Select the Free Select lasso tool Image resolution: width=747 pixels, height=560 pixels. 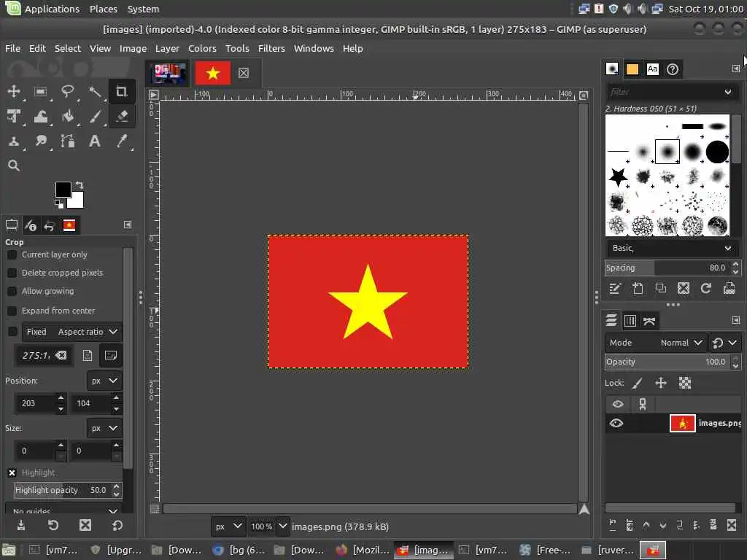[x=68, y=91]
